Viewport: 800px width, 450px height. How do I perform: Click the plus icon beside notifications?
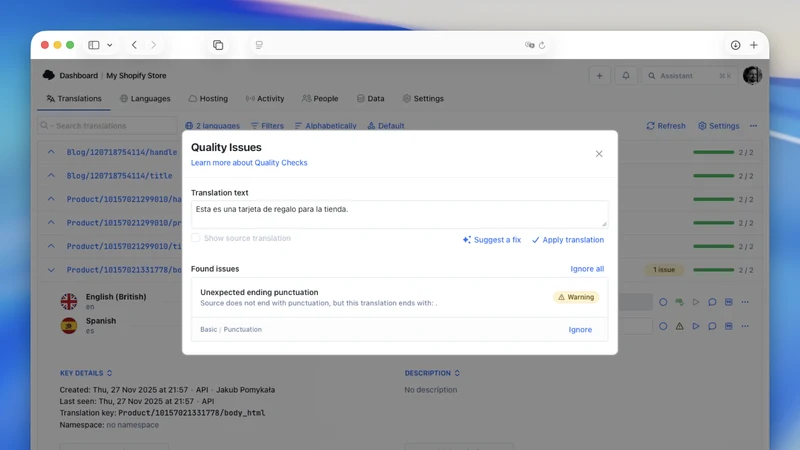(599, 76)
